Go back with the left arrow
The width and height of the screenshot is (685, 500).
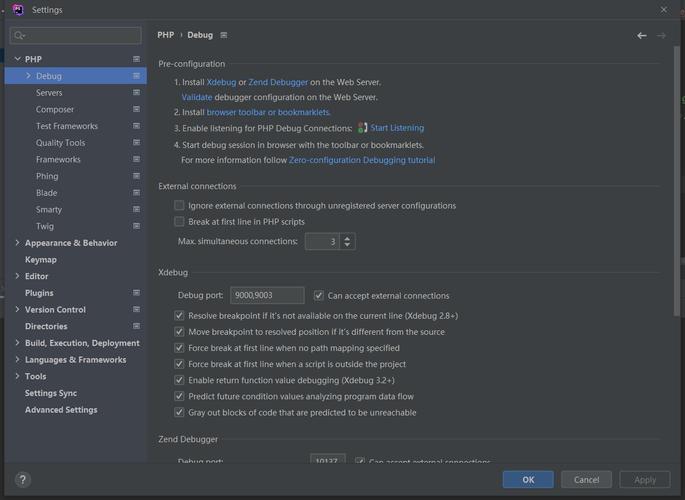[x=641, y=35]
